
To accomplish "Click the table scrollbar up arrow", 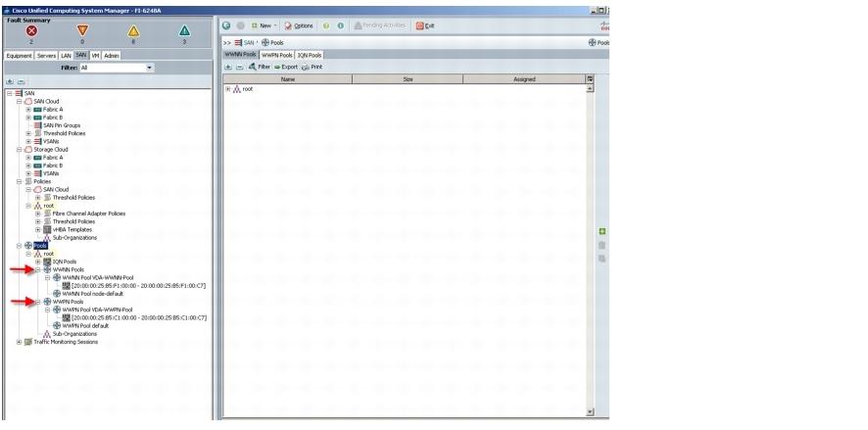I will 590,88.
